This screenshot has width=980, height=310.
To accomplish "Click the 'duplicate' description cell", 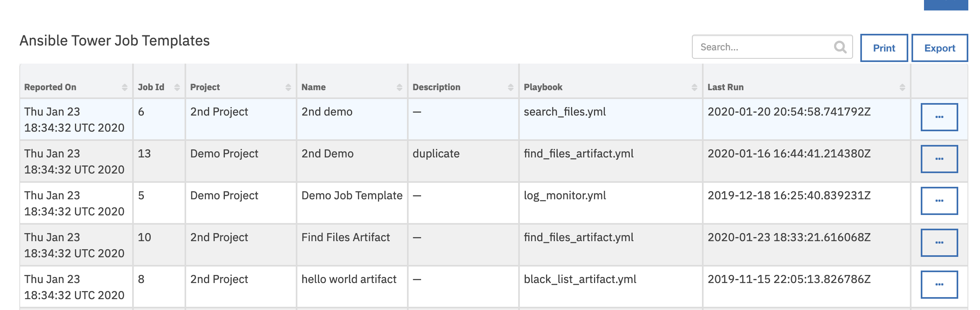I will (x=463, y=161).
